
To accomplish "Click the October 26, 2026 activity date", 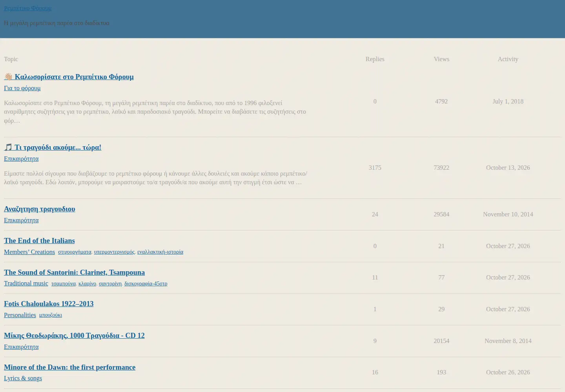I will [x=508, y=372].
